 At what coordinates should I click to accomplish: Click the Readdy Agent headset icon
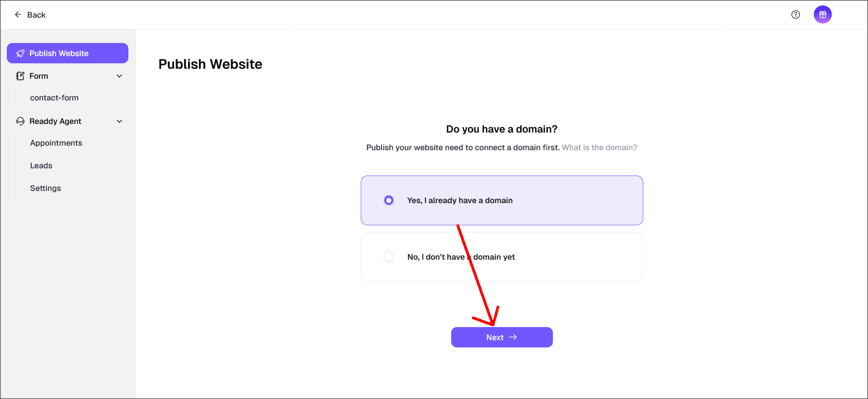20,121
